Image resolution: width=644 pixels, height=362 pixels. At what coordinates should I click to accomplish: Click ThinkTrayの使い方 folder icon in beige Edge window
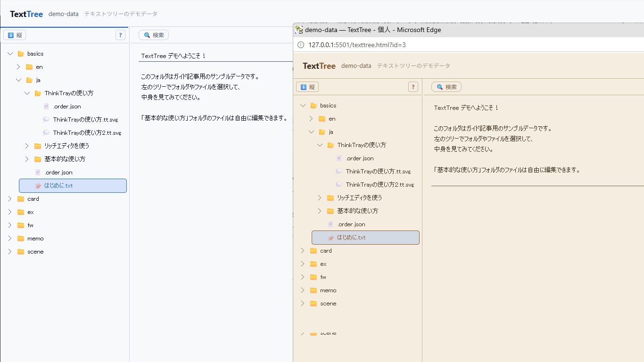pos(330,145)
